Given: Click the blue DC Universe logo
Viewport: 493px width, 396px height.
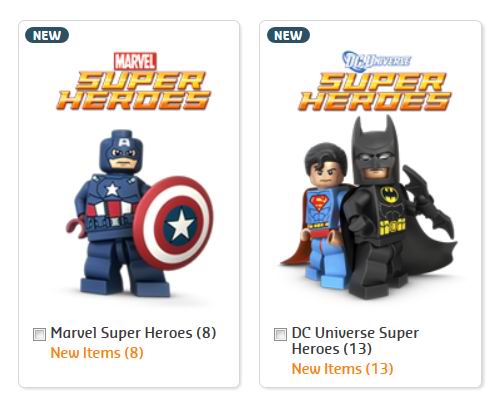Looking at the screenshot, I should point(376,61).
